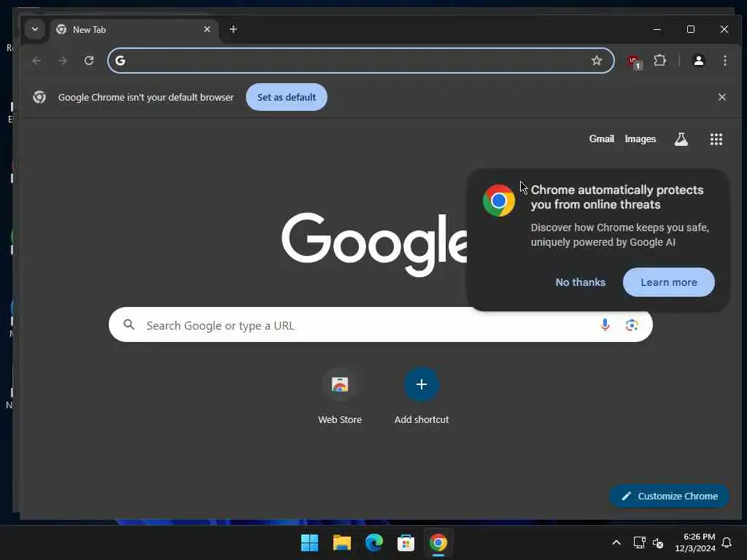Image resolution: width=747 pixels, height=560 pixels.
Task: Open the Extensions puzzle icon
Action: (x=659, y=61)
